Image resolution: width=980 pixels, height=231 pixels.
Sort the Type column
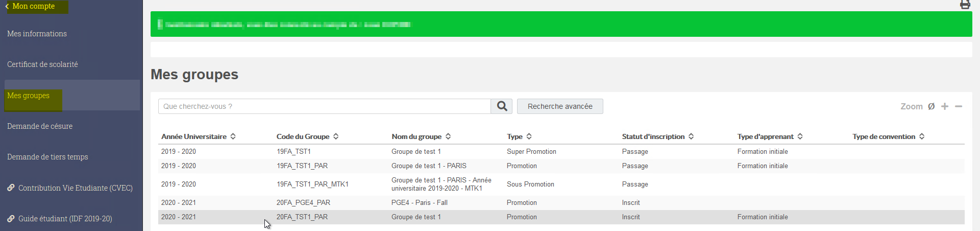[529, 136]
